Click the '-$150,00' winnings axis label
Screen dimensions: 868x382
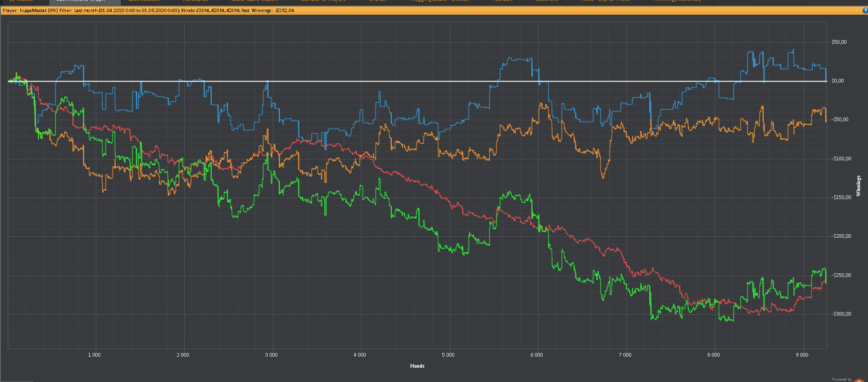[841, 197]
